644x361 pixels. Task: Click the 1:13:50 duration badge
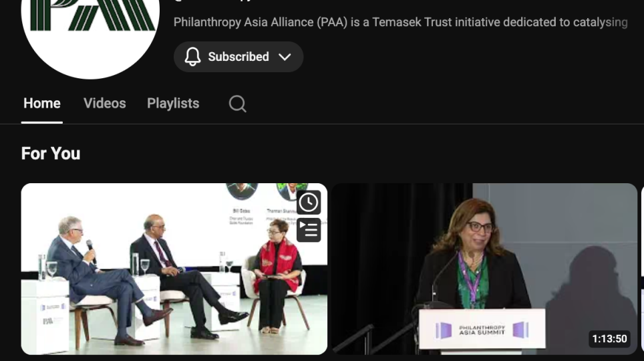(x=609, y=339)
